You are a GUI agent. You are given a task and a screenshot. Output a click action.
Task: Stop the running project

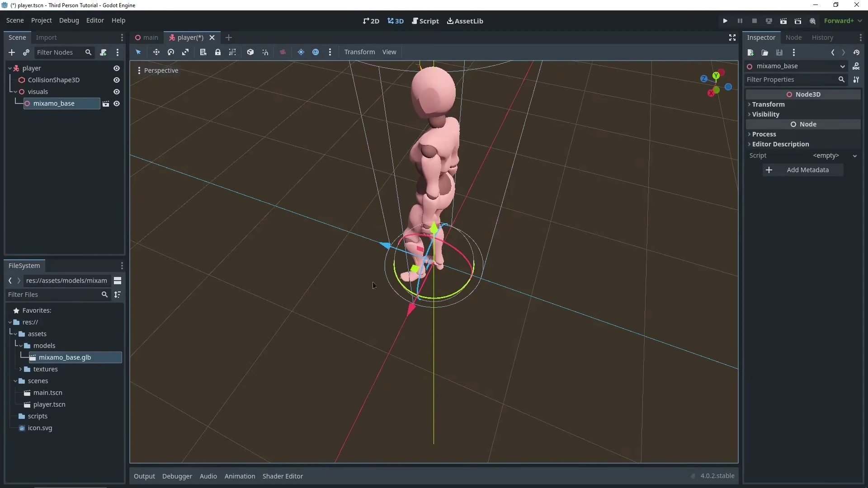pos(755,21)
